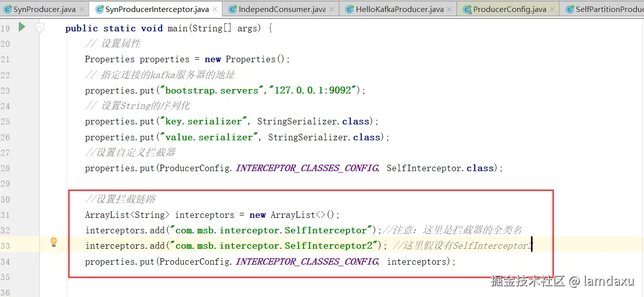Click the green run arrow beside main

(x=22, y=27)
